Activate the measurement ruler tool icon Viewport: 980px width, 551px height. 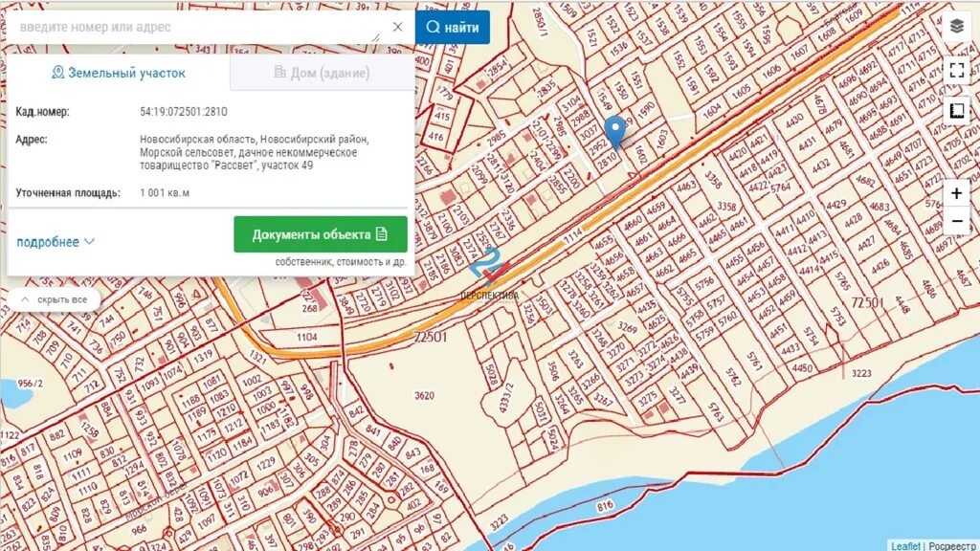coord(956,111)
